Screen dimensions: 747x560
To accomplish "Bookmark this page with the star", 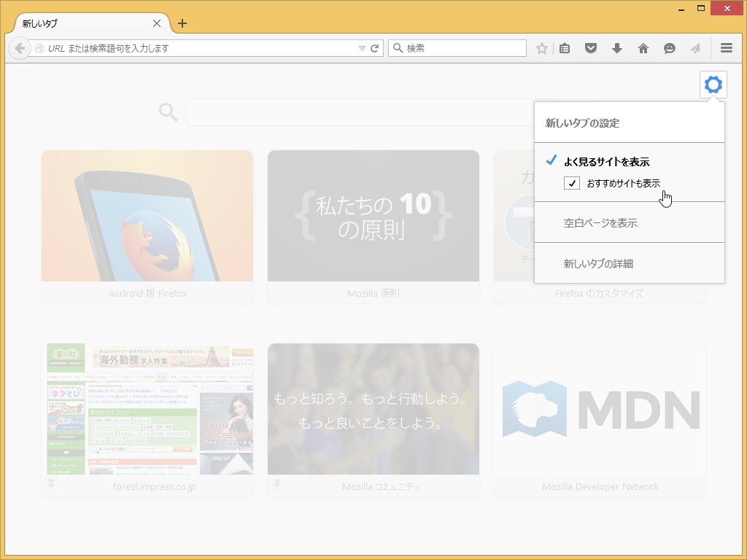I will (541, 48).
